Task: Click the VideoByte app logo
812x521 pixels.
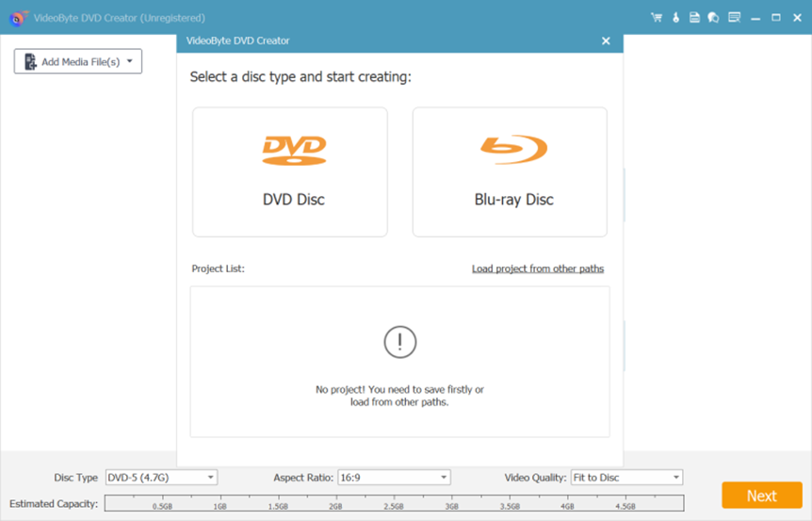Action: point(17,18)
